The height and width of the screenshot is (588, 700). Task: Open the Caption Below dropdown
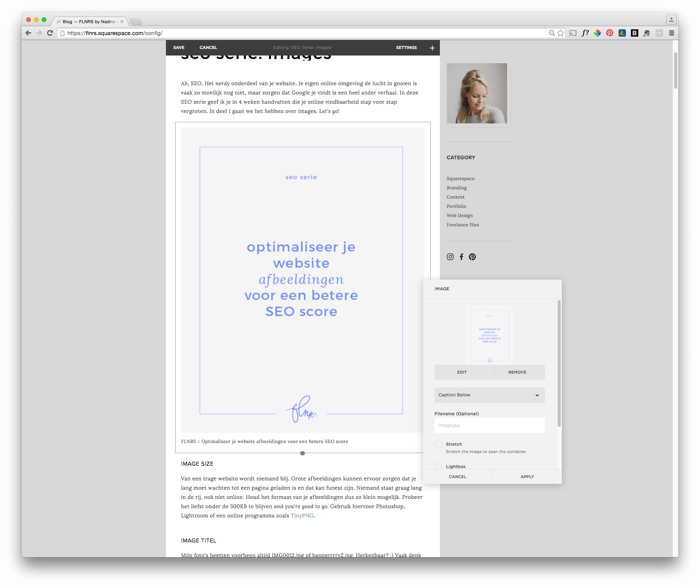[489, 395]
